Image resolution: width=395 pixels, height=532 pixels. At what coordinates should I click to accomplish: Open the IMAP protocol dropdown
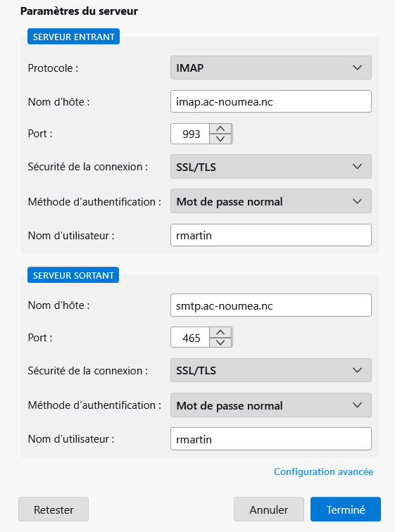271,68
